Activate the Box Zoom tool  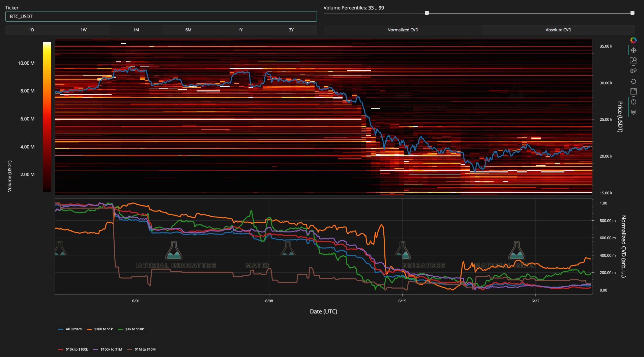pos(634,60)
